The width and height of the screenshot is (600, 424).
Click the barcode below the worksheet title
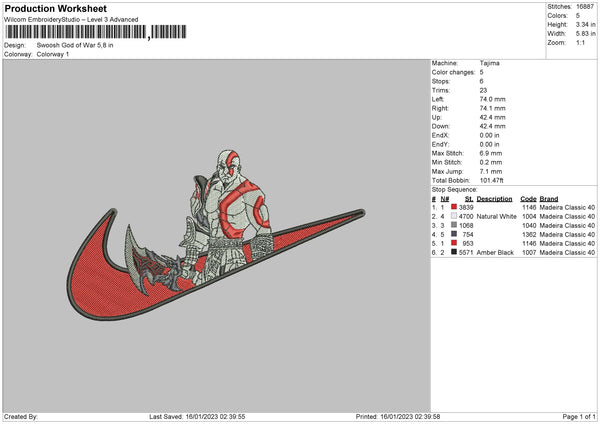coord(96,32)
